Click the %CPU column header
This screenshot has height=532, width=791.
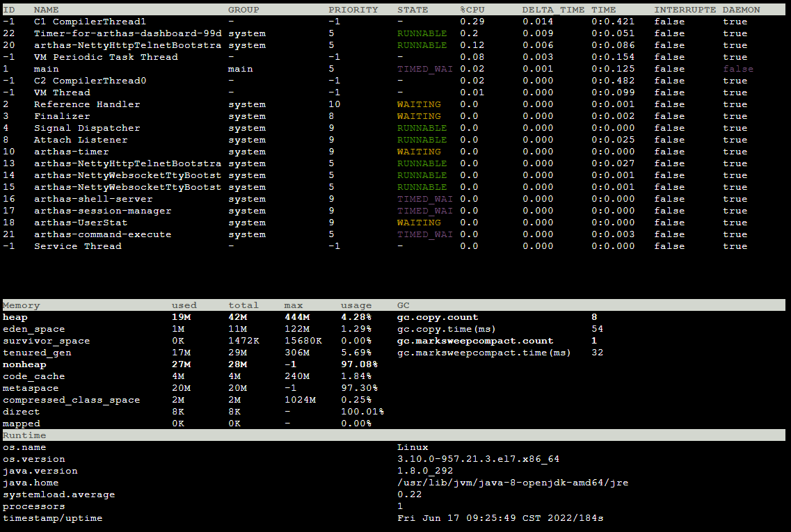point(472,10)
